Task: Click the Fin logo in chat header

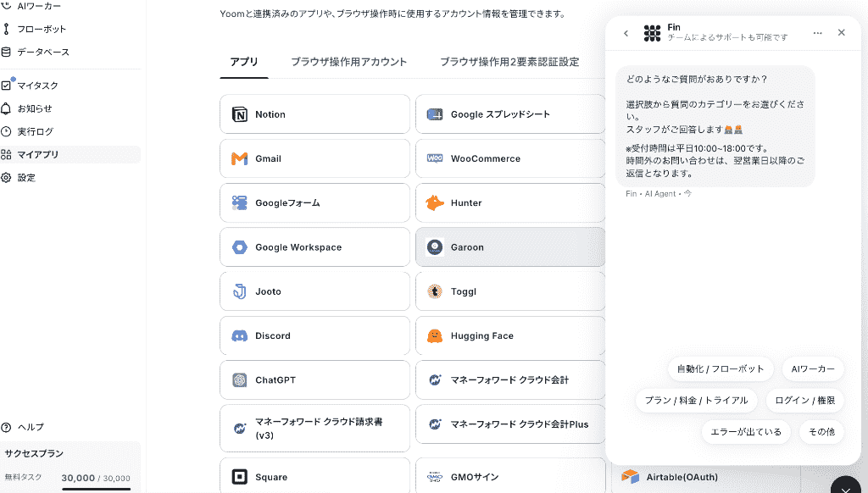Action: click(652, 33)
